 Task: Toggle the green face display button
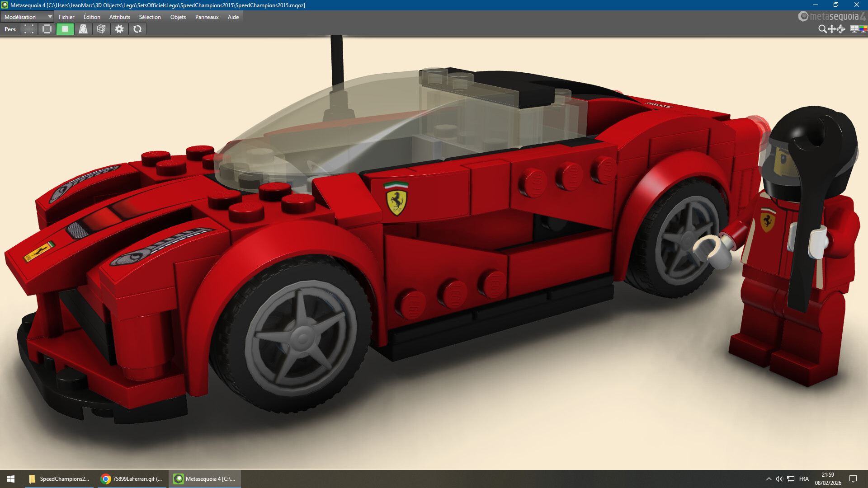65,29
